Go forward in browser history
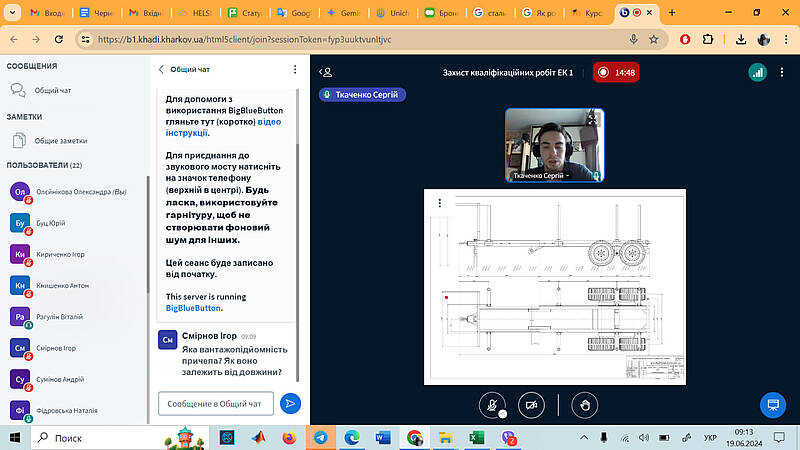Viewport: 800px width, 450px height. coord(36,39)
